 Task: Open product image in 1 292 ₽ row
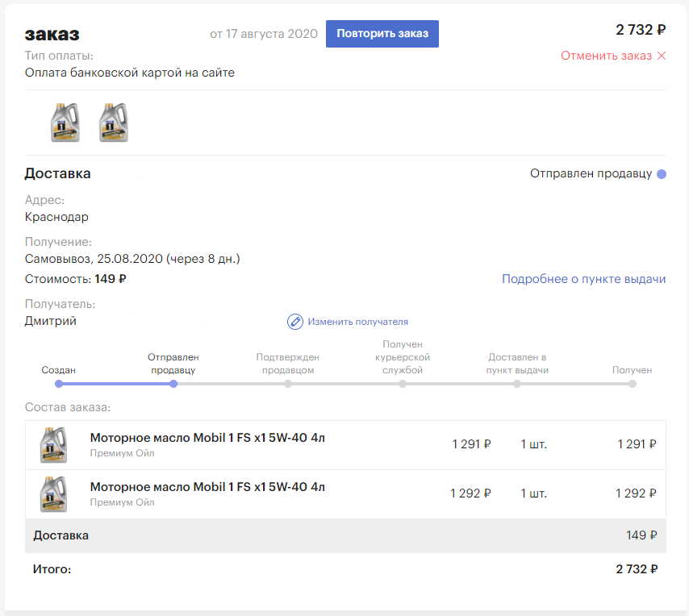click(x=53, y=494)
